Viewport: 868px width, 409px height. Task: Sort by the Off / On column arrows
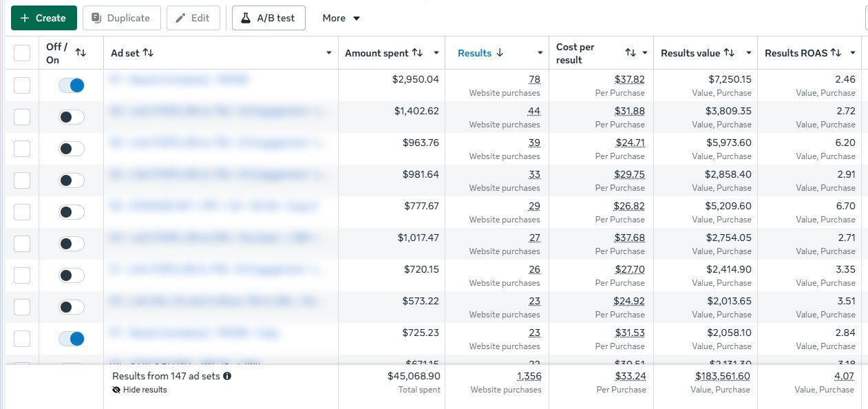click(81, 53)
